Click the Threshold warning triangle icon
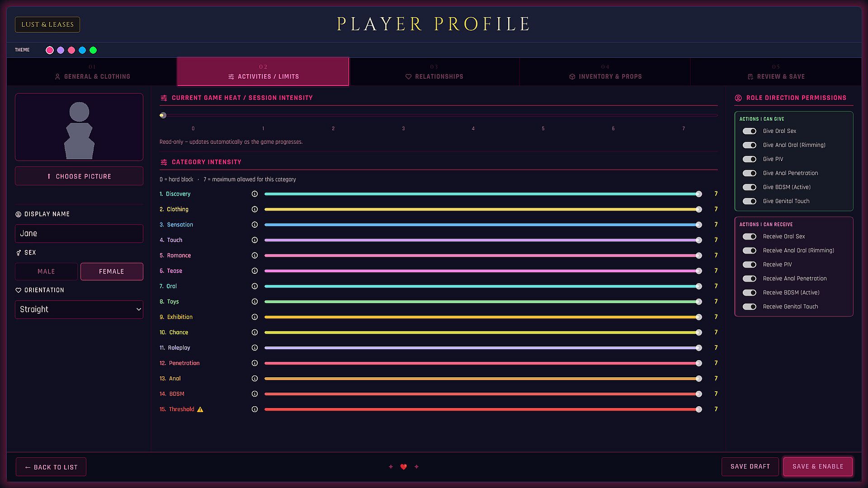The width and height of the screenshot is (868, 488). click(200, 409)
